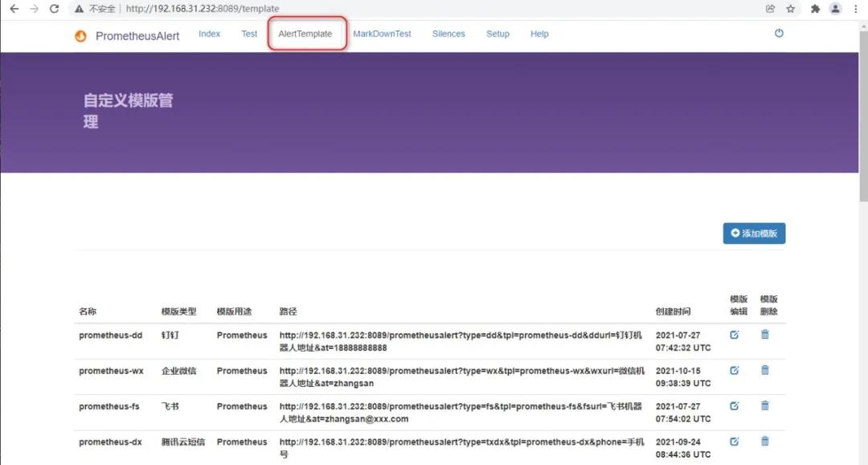Click the PrometheusAlert brand link
This screenshot has width=868, height=465.
point(137,36)
